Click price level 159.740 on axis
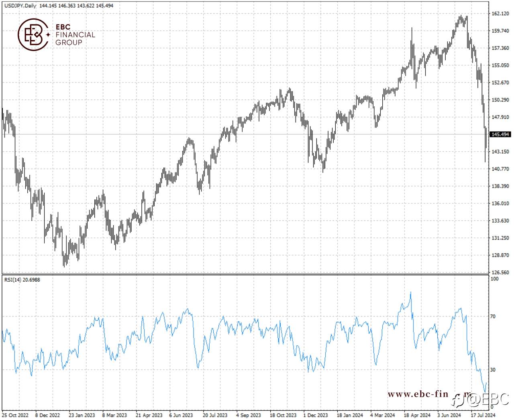The width and height of the screenshot is (514, 420). tap(500, 31)
